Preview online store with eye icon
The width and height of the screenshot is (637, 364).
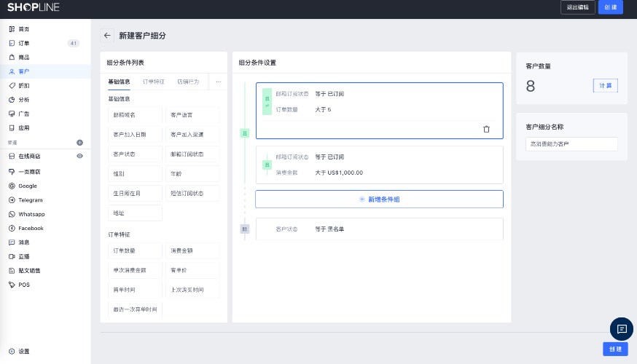click(79, 157)
